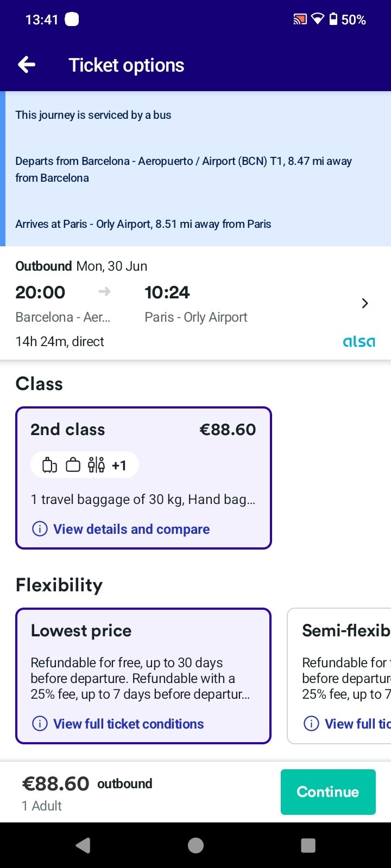Open View full ticket conditions link

click(x=128, y=724)
